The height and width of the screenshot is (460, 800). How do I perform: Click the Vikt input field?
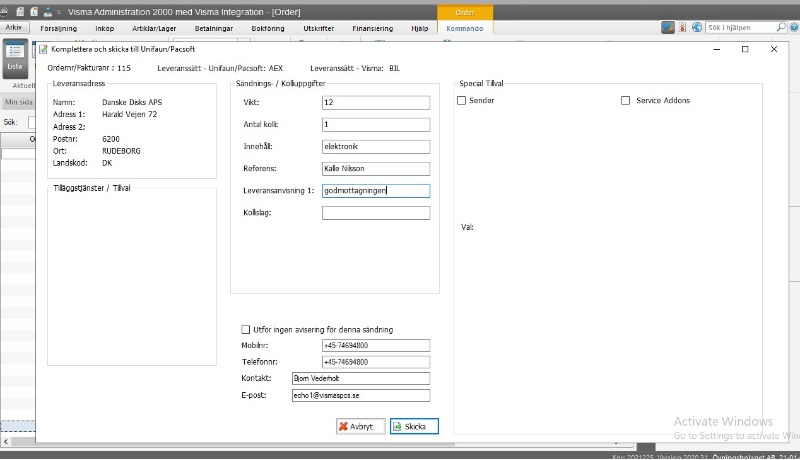[x=376, y=103]
